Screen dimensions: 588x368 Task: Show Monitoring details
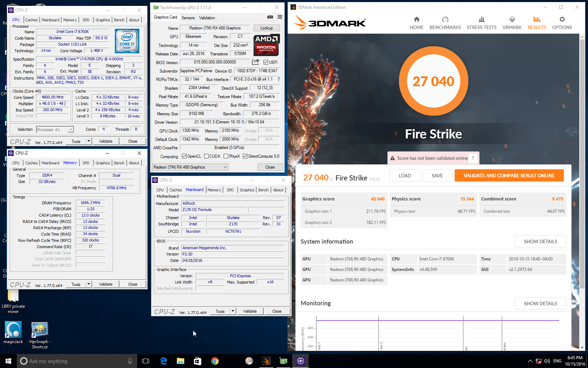point(540,304)
